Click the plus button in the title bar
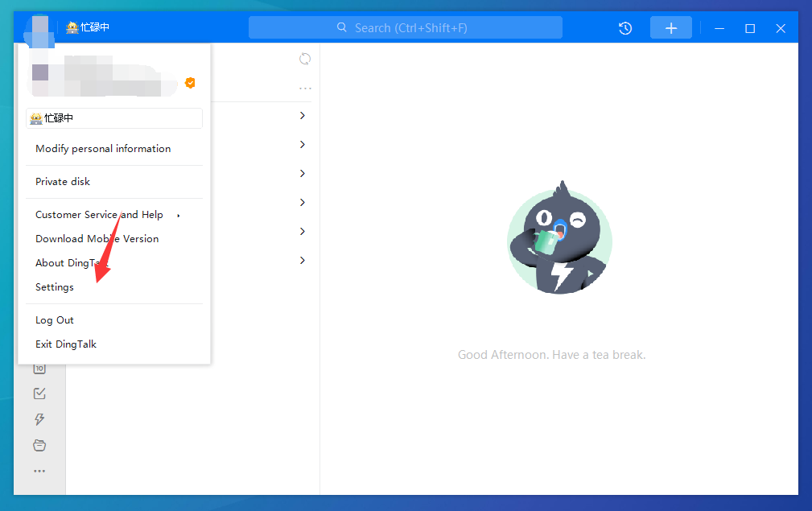The height and width of the screenshot is (511, 812). click(670, 28)
